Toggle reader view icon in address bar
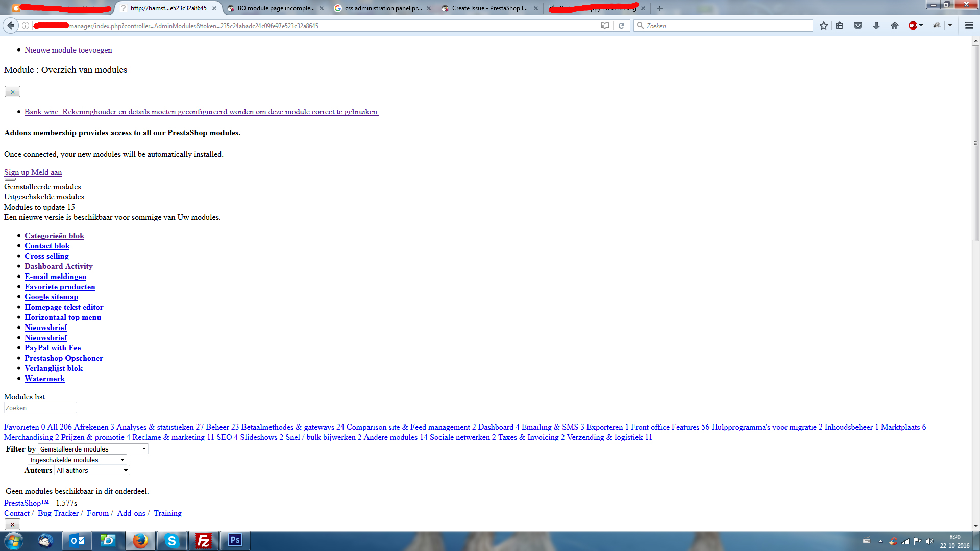980x551 pixels. pos(605,26)
